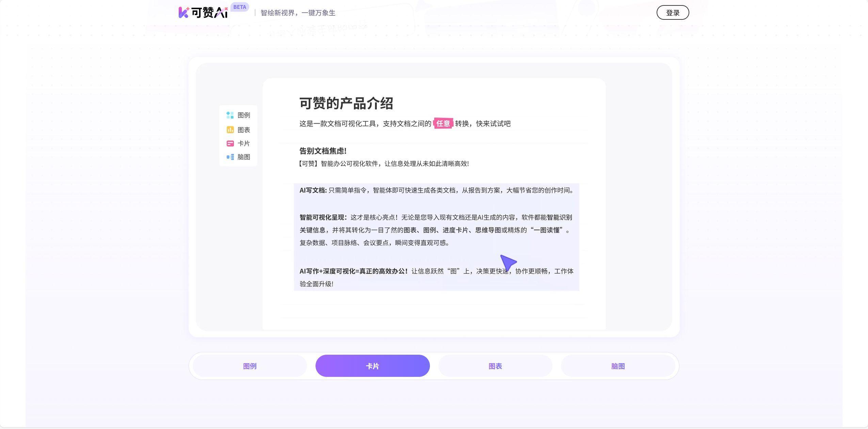Click the BETA badge beside the logo
The image size is (868, 429).
(240, 7)
